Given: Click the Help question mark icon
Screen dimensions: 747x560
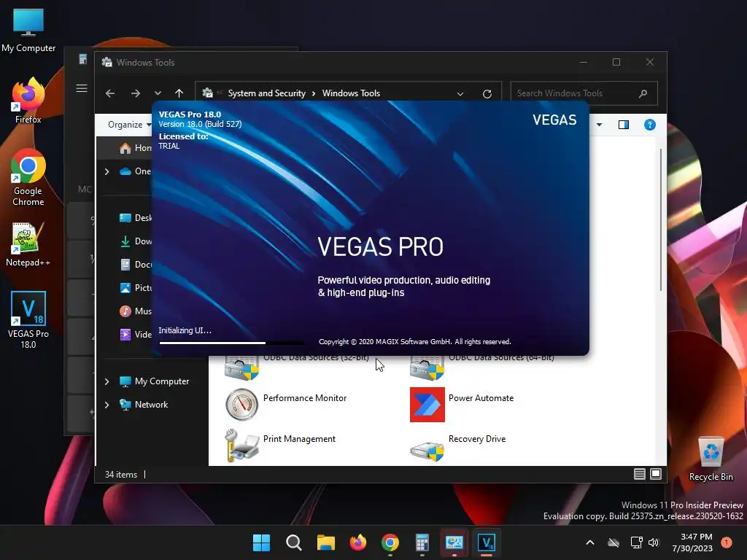Looking at the screenshot, I should point(650,125).
